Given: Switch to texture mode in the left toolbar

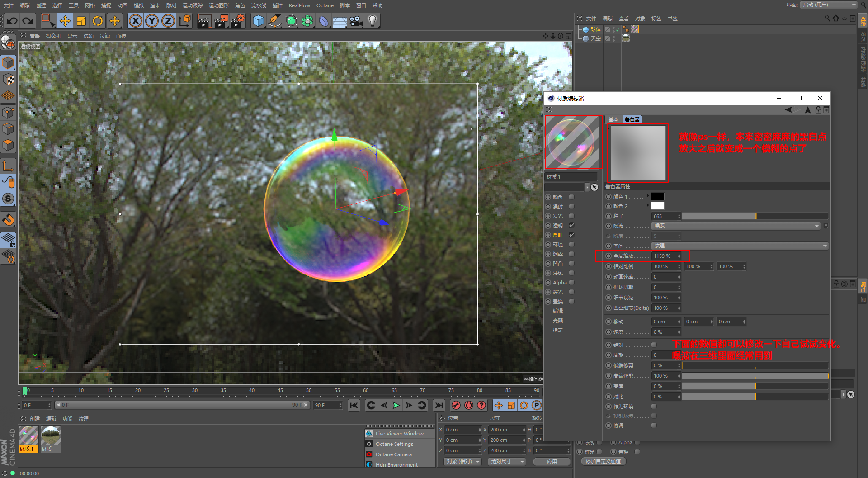Looking at the screenshot, I should click(9, 80).
